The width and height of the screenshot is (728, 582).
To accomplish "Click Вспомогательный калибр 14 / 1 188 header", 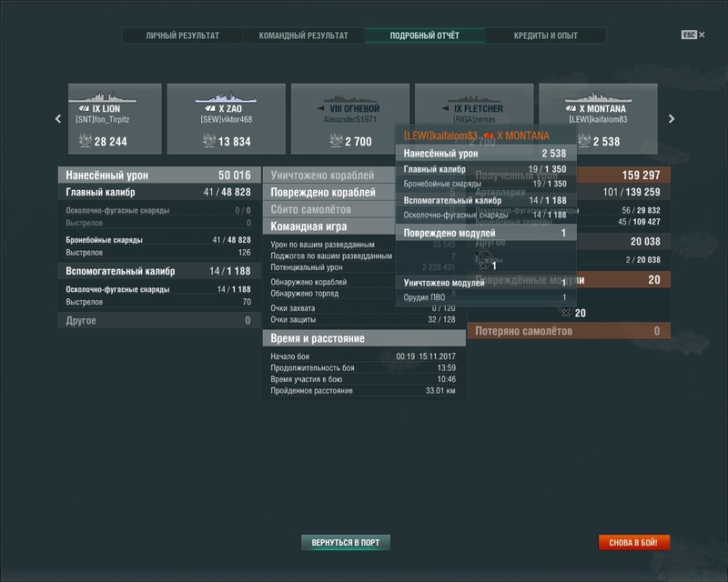I will coord(157,271).
